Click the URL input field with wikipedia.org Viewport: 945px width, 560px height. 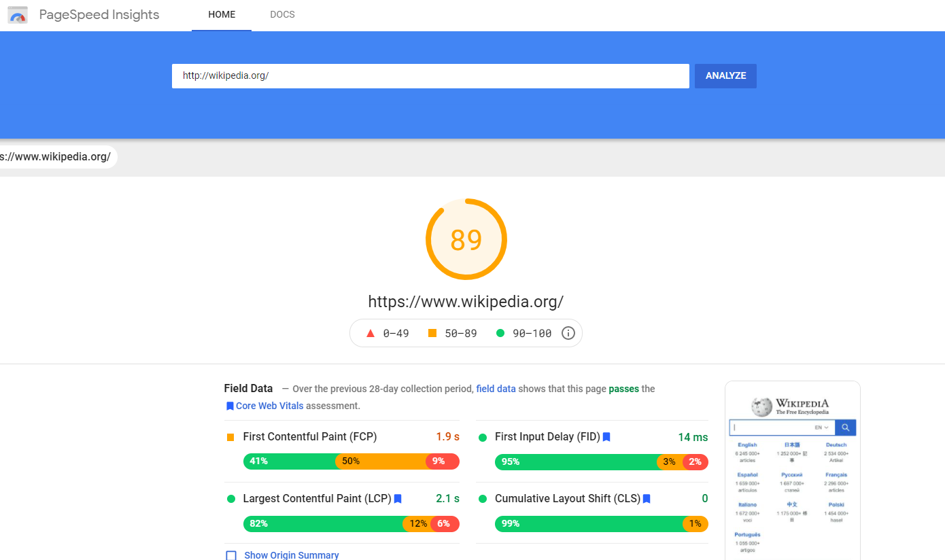pos(430,76)
